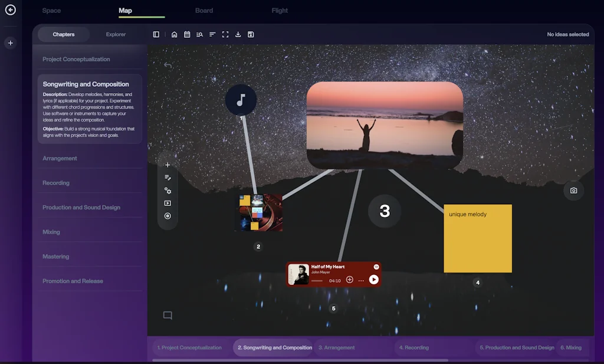
Task: Expand the Mastering chapter entry
Action: pyautogui.click(x=56, y=256)
